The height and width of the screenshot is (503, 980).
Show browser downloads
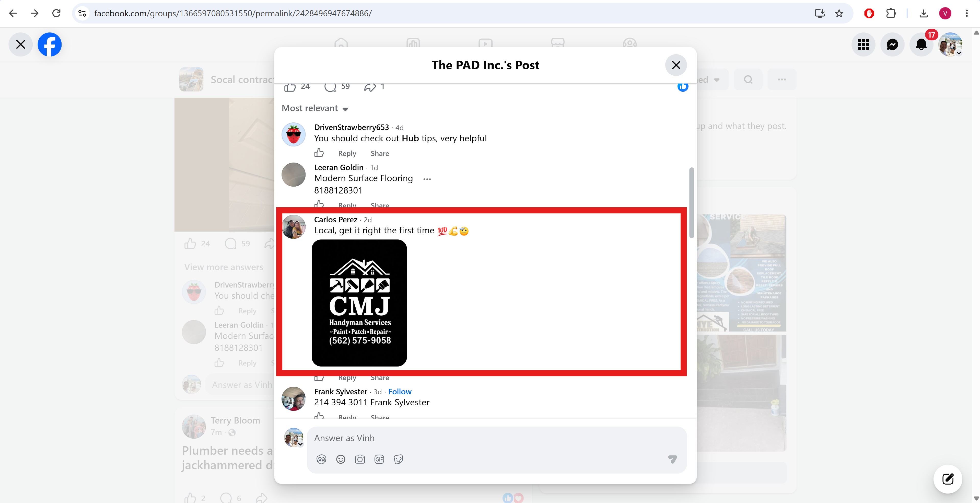tap(923, 13)
